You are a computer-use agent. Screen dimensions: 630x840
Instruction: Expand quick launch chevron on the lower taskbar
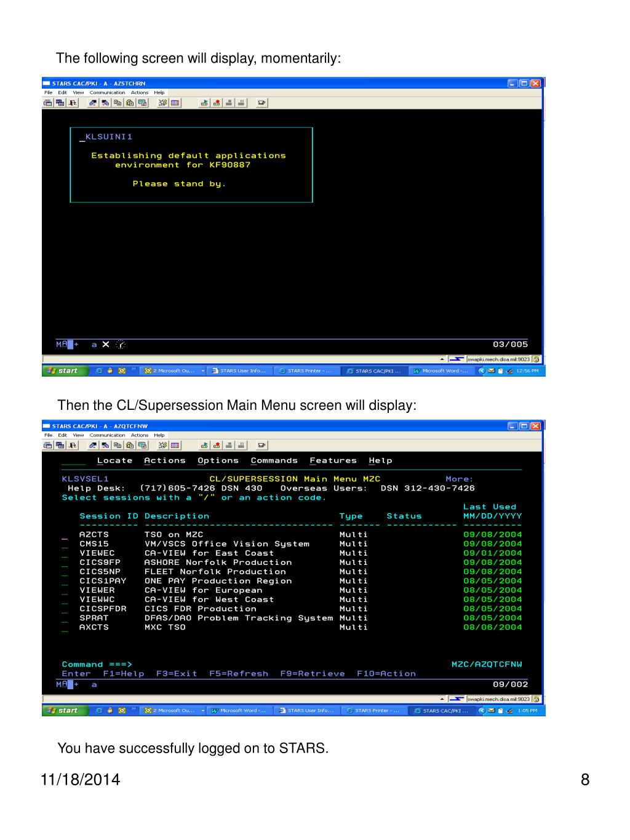coord(134,710)
